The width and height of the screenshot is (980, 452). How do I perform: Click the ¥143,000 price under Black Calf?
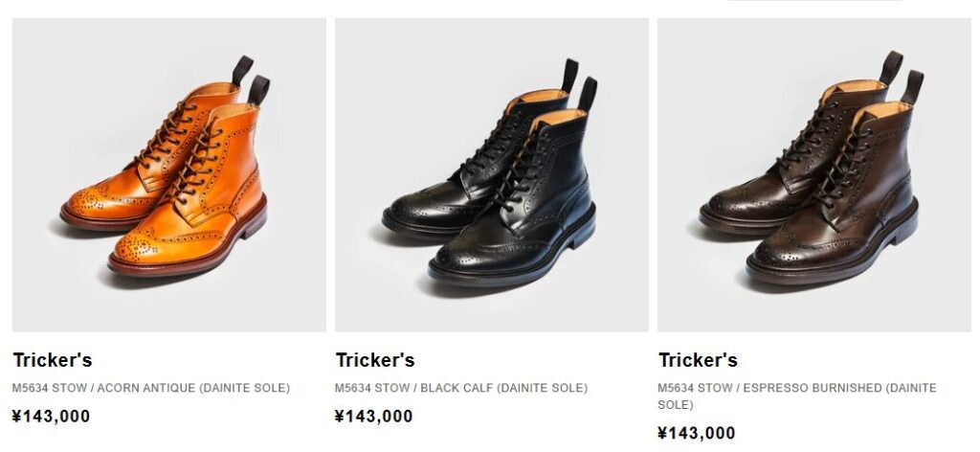tap(373, 417)
